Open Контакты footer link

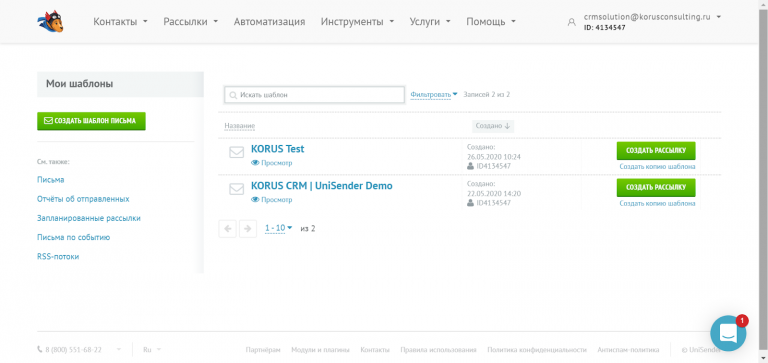coord(375,350)
